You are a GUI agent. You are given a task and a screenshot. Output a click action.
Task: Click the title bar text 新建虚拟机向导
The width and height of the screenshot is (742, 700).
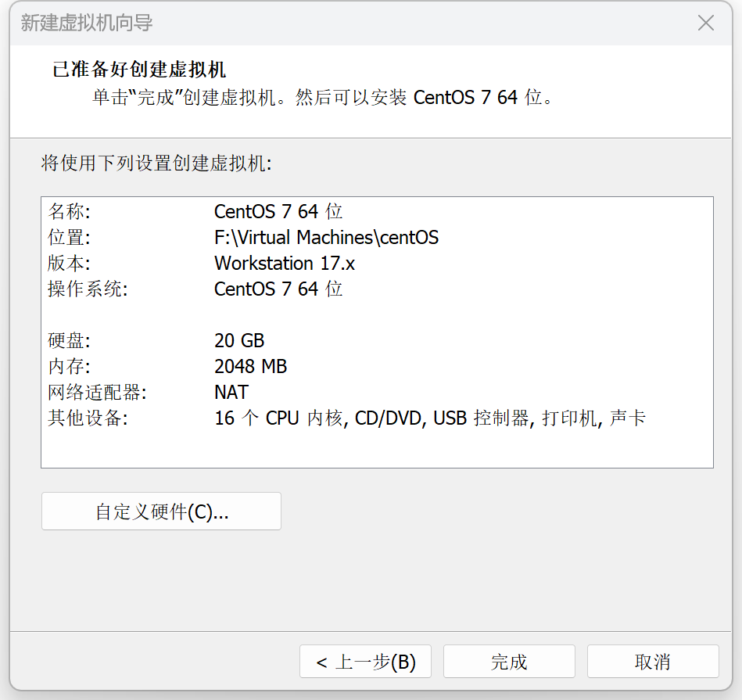[87, 23]
